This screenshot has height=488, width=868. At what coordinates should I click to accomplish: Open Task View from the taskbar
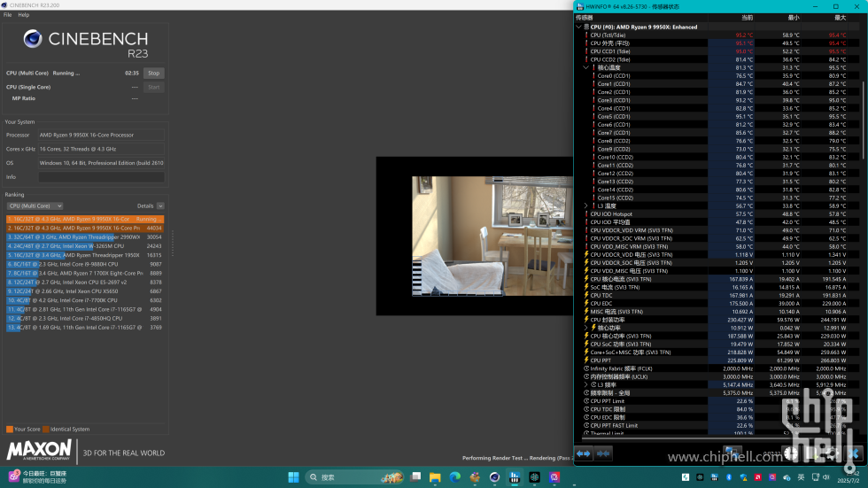tap(415, 477)
